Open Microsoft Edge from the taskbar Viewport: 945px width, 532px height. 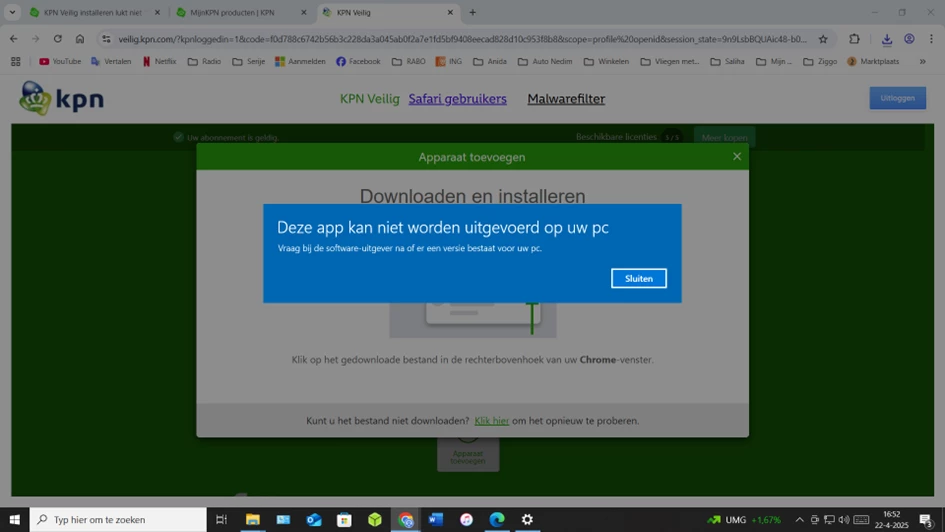tap(497, 519)
